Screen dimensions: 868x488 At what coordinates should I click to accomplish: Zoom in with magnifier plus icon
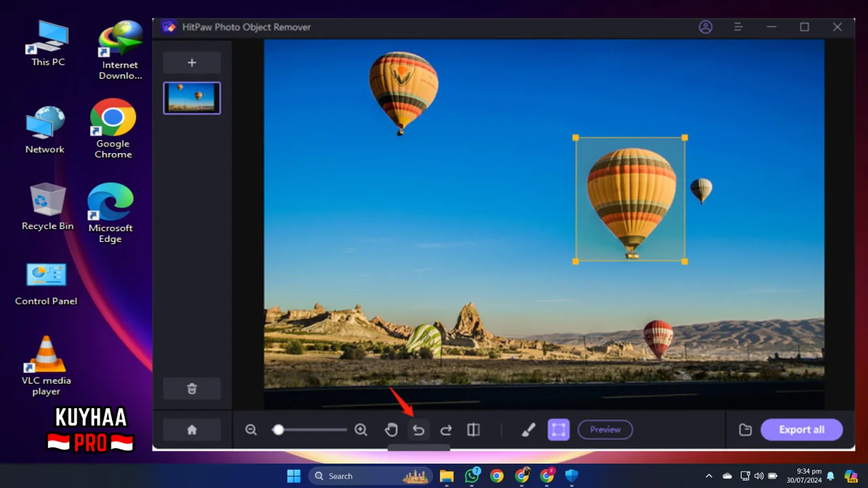point(361,430)
